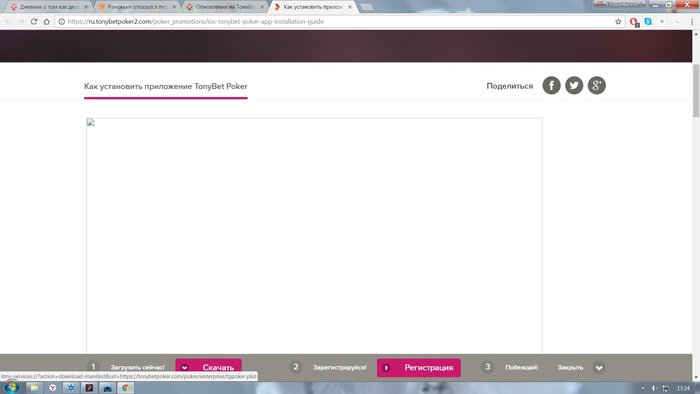The height and width of the screenshot is (394, 700).
Task: Close the 'Раножкий отказался' tab
Action: [174, 7]
